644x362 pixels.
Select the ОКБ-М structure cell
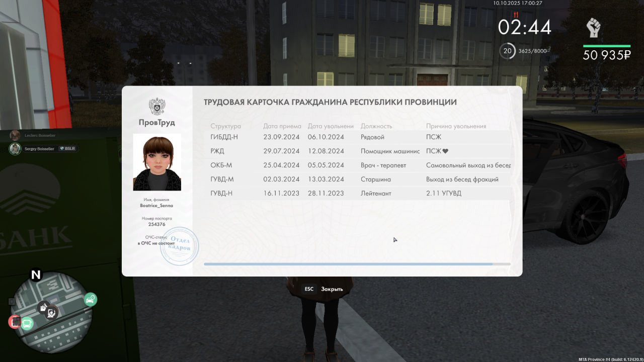(x=221, y=165)
